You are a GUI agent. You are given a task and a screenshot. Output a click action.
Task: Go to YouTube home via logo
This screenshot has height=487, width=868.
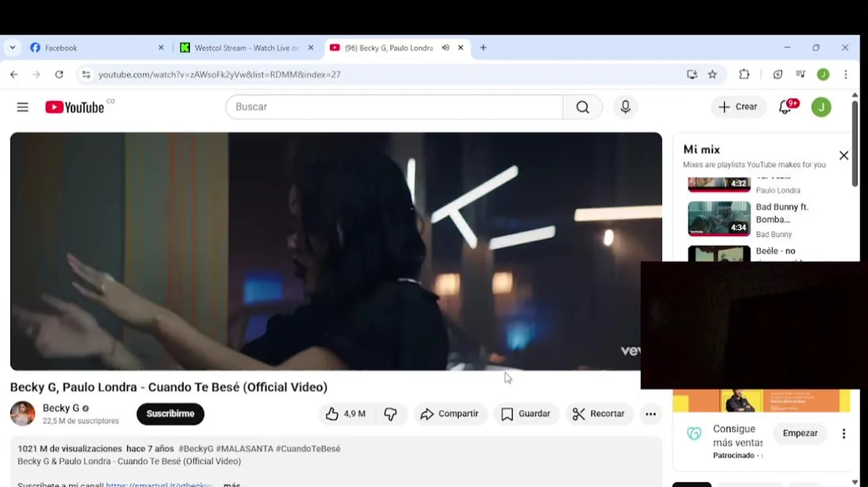click(75, 107)
